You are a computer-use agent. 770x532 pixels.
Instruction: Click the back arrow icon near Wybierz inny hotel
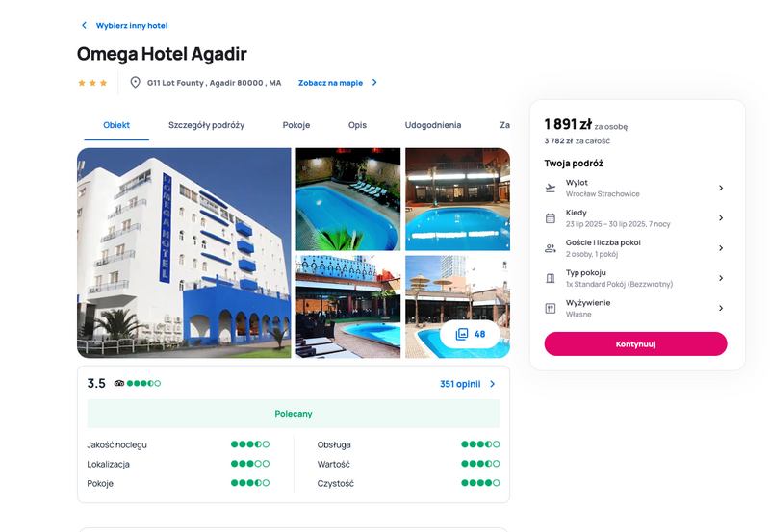click(x=84, y=26)
